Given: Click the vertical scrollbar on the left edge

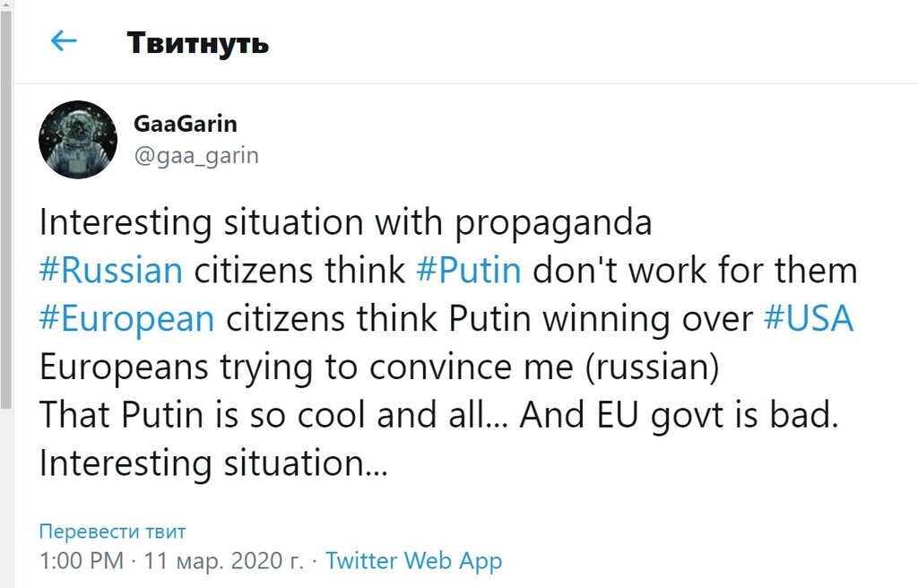Looking at the screenshot, I should point(5,224).
